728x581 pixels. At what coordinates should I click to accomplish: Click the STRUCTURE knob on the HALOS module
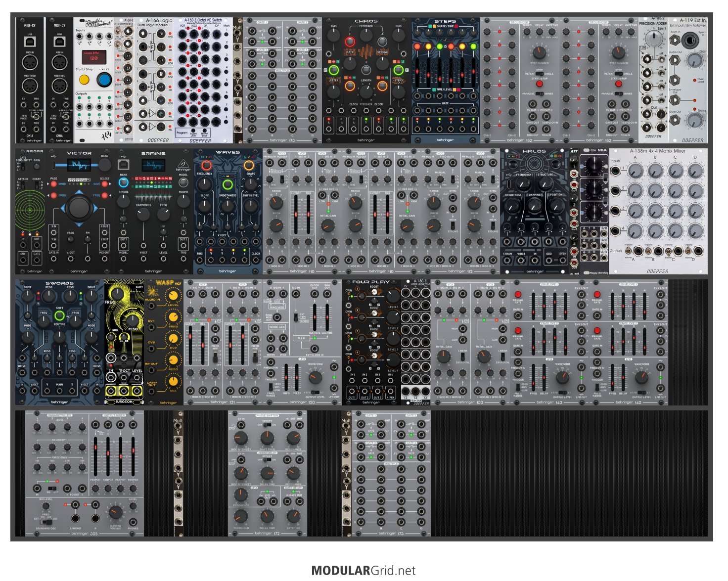[x=545, y=184]
